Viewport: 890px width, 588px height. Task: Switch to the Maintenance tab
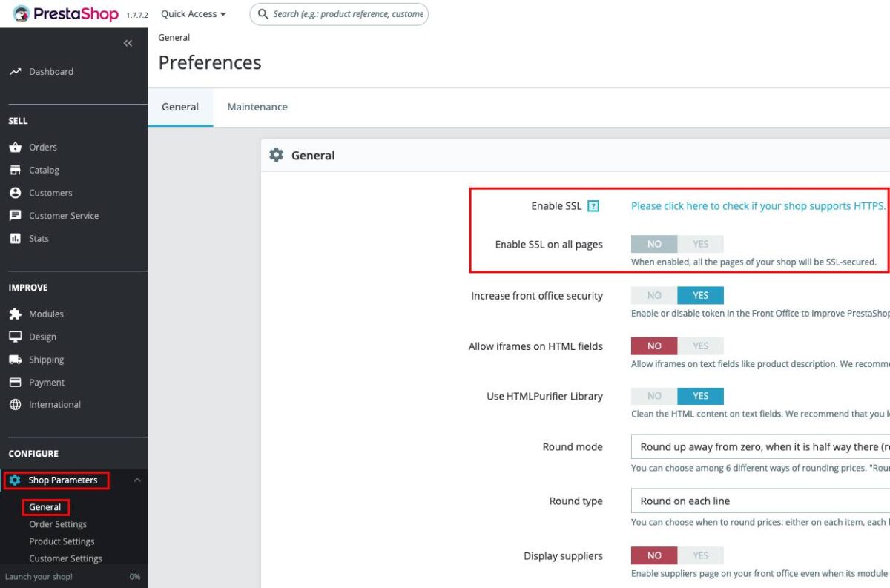[x=257, y=107]
